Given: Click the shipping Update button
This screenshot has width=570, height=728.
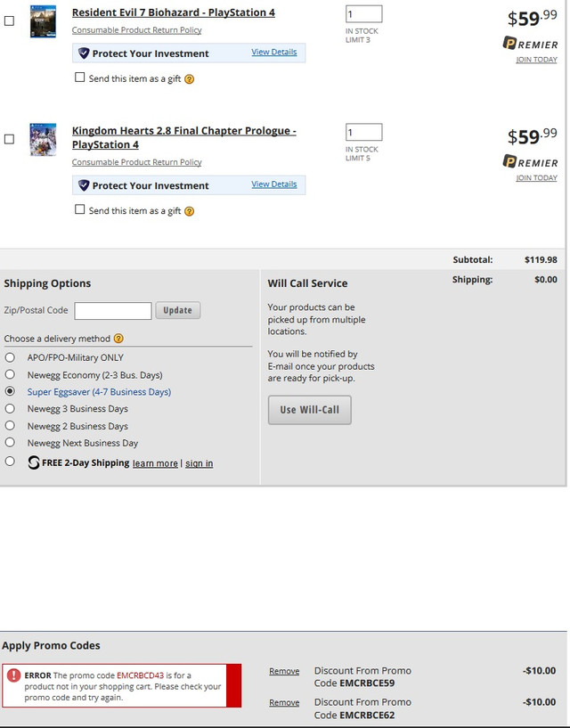Looking at the screenshot, I should pos(177,310).
